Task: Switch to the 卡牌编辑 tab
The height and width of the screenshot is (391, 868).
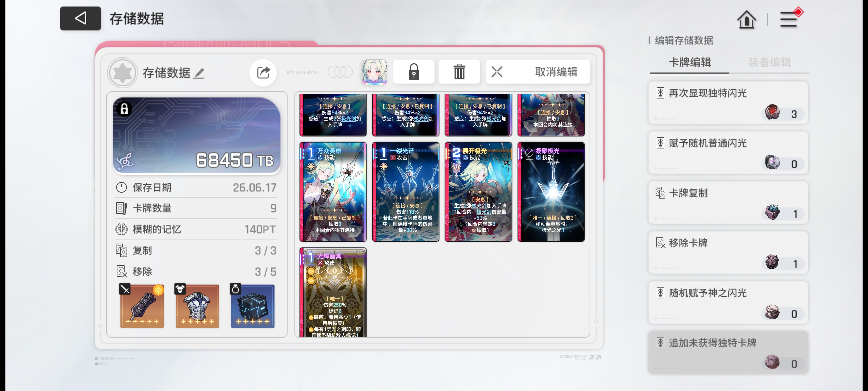Action: (x=690, y=62)
